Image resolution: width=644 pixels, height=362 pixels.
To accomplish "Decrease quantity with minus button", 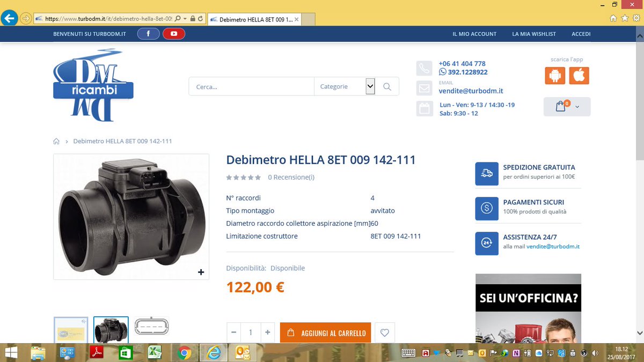I will 233,333.
